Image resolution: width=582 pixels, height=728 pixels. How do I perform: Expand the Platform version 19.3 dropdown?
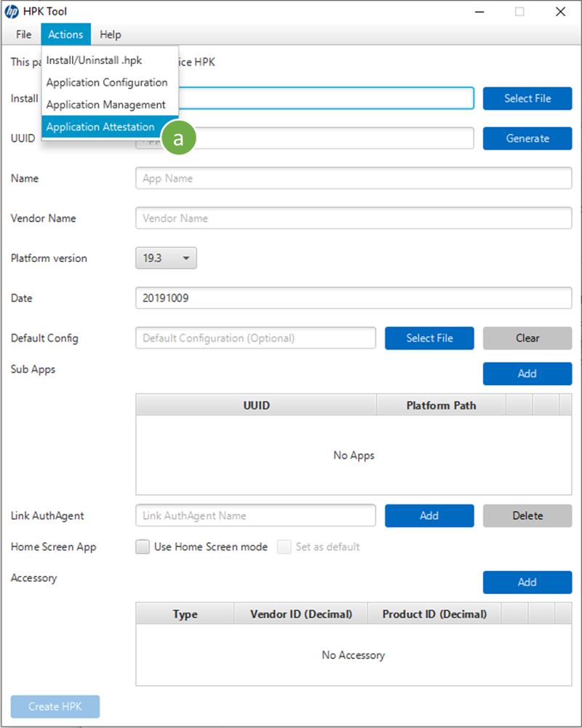(x=166, y=258)
